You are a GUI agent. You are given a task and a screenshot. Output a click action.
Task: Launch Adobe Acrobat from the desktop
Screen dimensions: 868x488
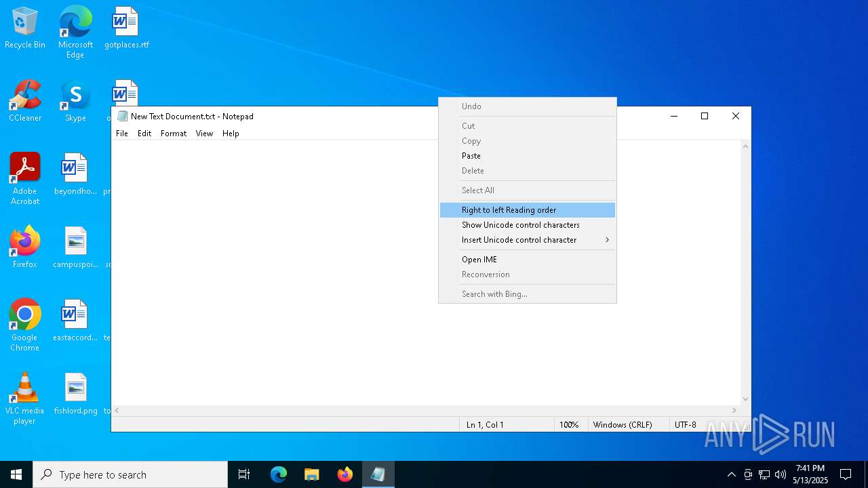pyautogui.click(x=25, y=179)
